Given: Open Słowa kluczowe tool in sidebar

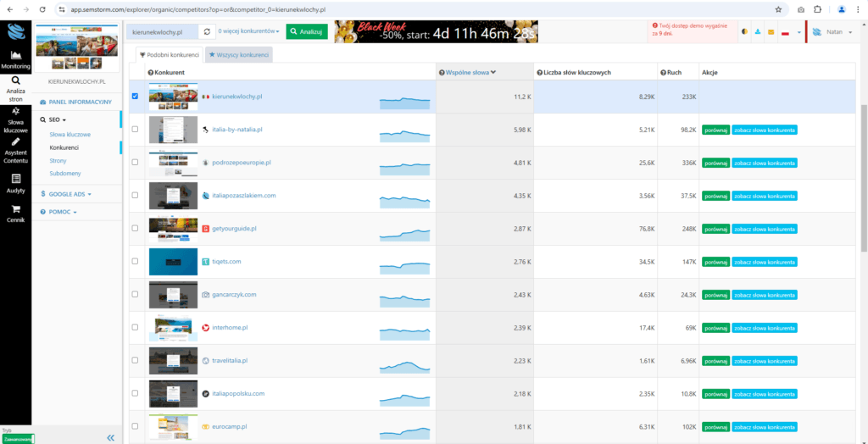Looking at the screenshot, I should 15,120.
